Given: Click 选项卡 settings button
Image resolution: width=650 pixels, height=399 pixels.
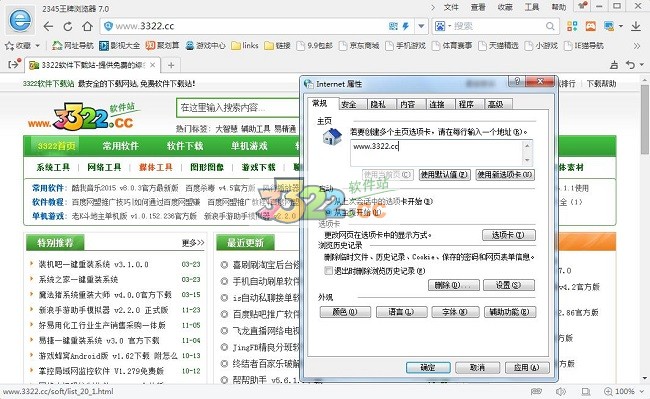Looking at the screenshot, I should click(x=509, y=235).
